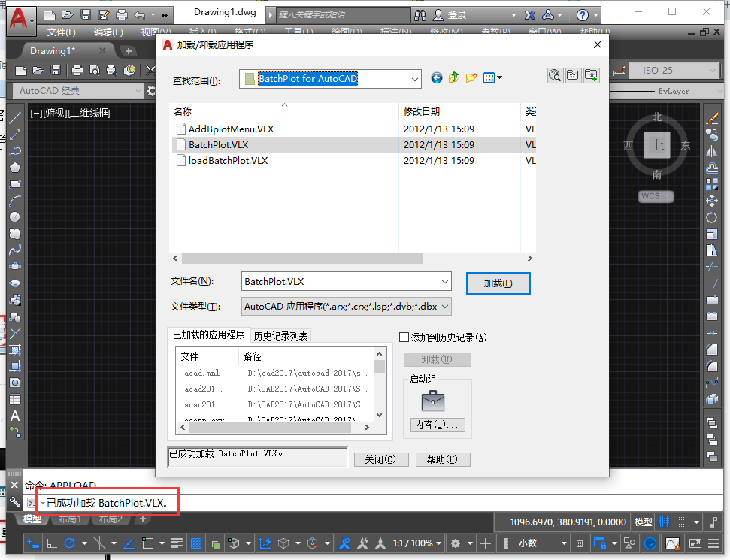Viewport: 730px width, 560px height.
Task: Select the Polyline draw tool
Action: [x=15, y=151]
